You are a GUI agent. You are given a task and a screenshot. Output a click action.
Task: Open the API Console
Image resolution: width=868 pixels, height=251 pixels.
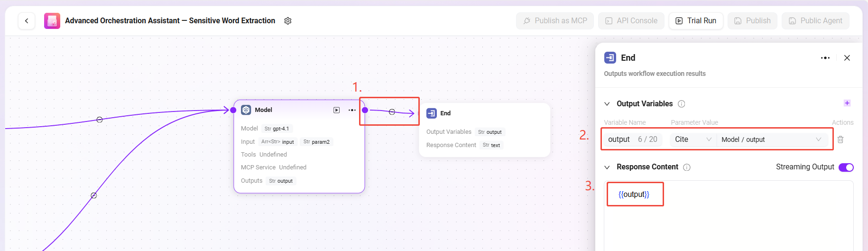[631, 21]
